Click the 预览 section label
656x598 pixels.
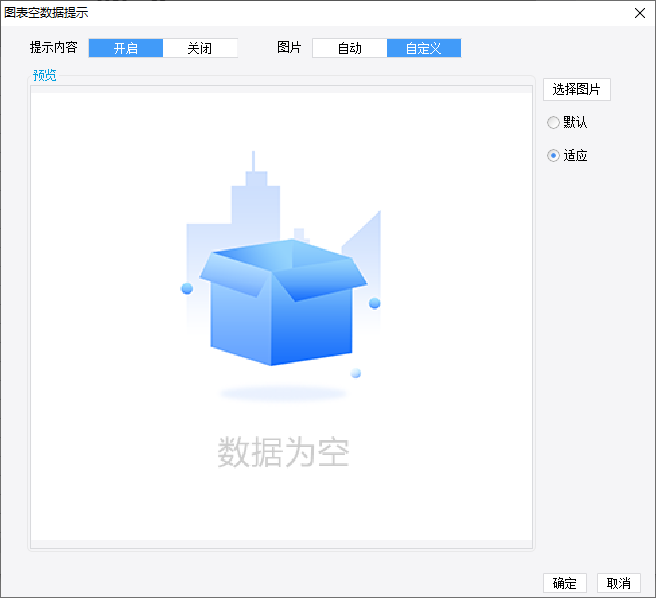44,75
